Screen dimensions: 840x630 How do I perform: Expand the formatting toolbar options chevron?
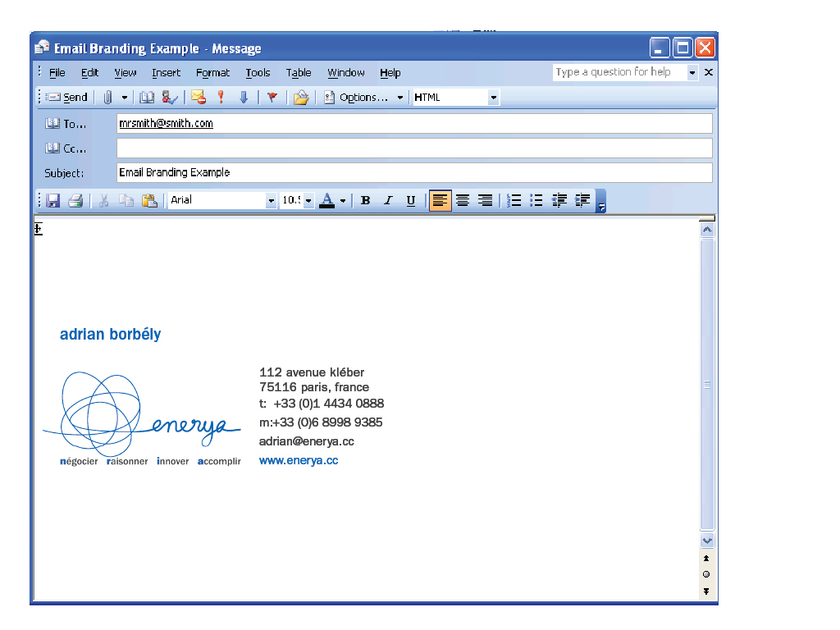coord(601,201)
